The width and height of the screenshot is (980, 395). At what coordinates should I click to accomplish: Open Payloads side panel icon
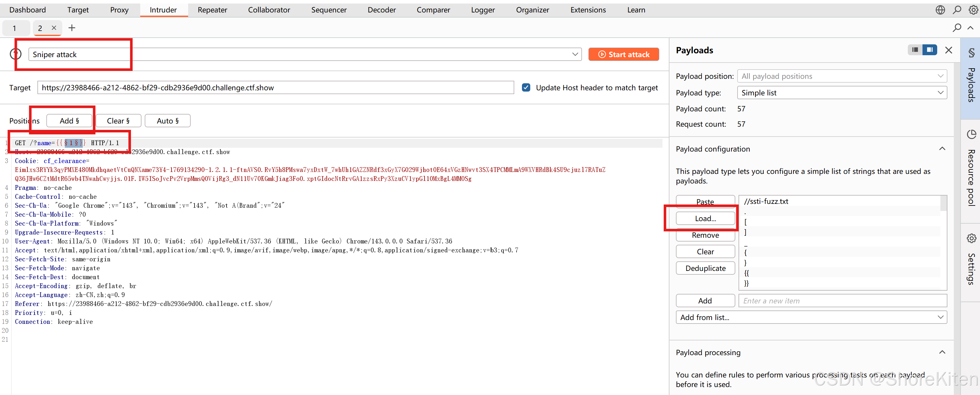[971, 53]
